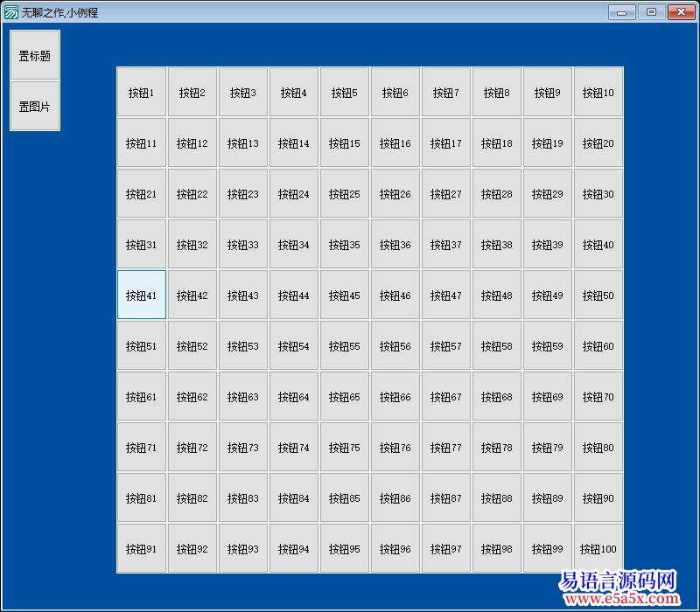The image size is (700, 612).
Task: Hit the 按钮63 button
Action: (242, 397)
